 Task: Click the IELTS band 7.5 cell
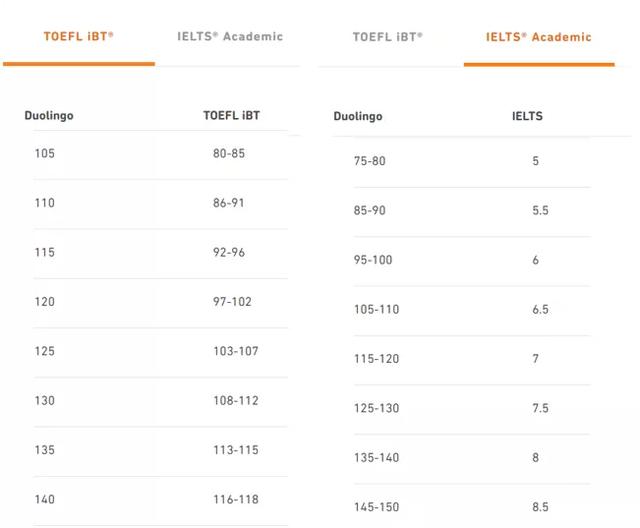(540, 408)
